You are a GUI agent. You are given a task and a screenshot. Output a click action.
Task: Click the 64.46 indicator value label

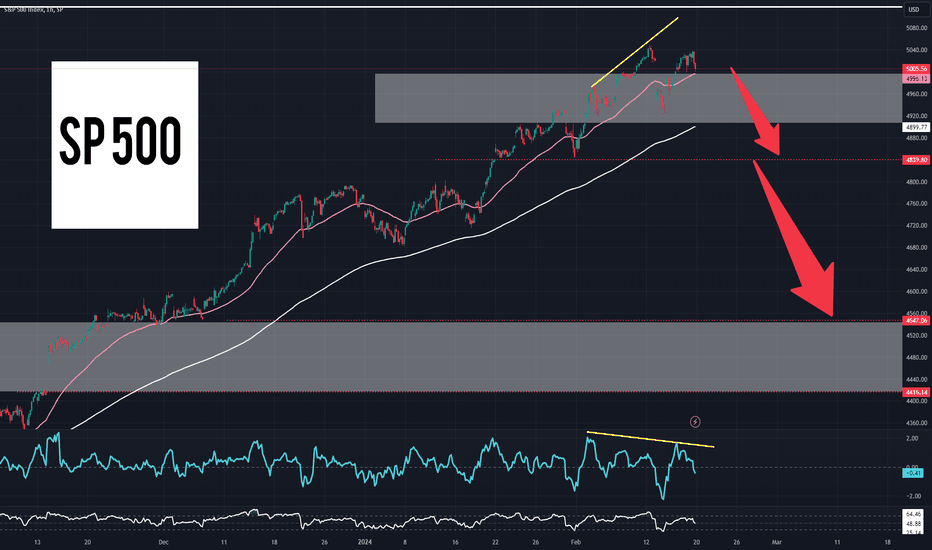coord(914,514)
